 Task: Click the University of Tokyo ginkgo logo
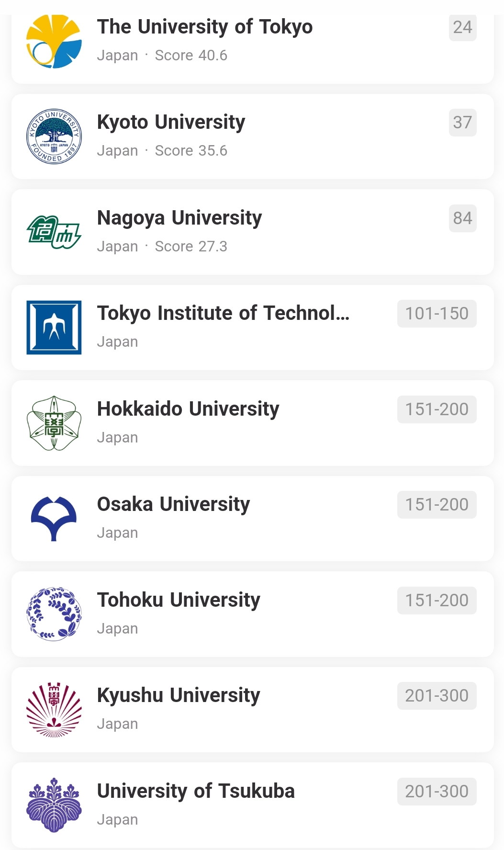pos(54,41)
